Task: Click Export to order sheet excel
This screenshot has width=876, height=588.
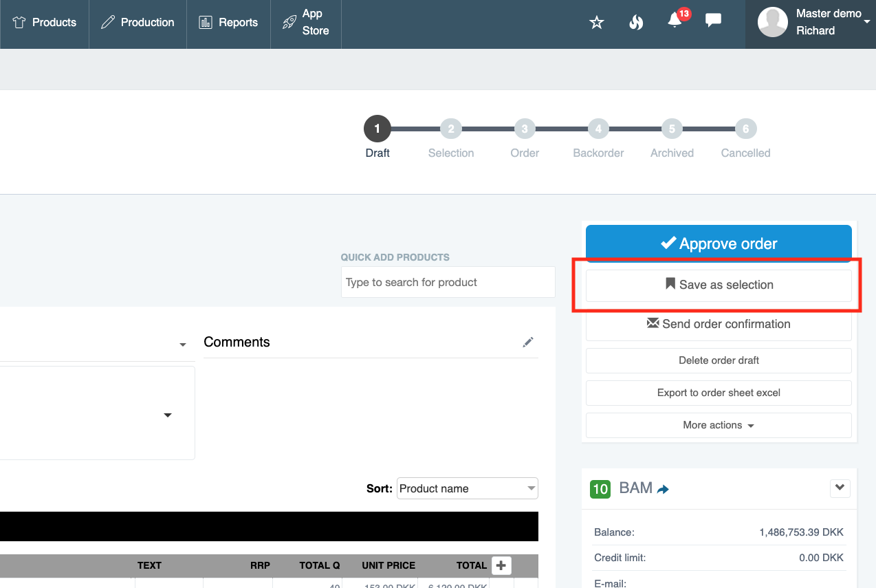Action: coord(719,393)
